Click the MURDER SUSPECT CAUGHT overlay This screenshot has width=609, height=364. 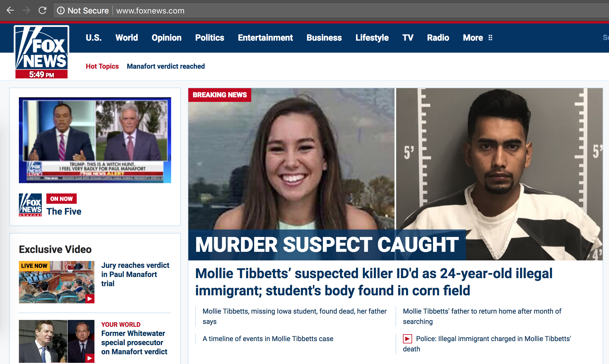tap(327, 245)
